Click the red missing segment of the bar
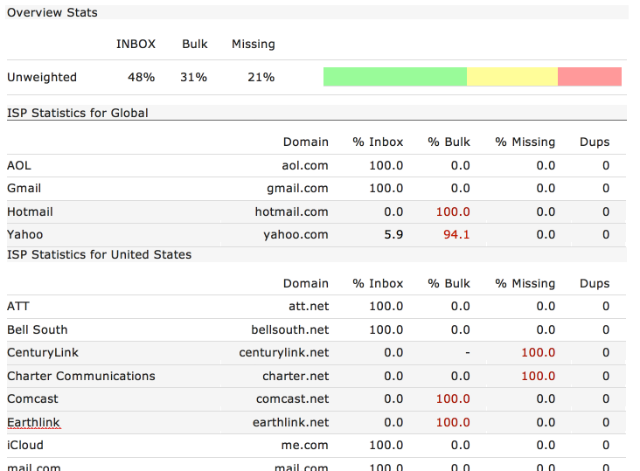Viewport: 640px width, 471px height. [590, 77]
